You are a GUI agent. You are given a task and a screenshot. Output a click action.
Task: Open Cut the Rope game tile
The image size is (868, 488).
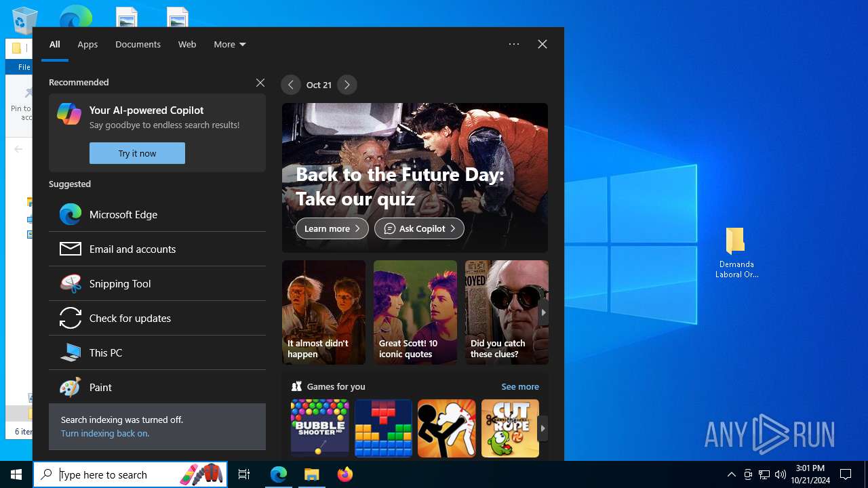coord(510,428)
